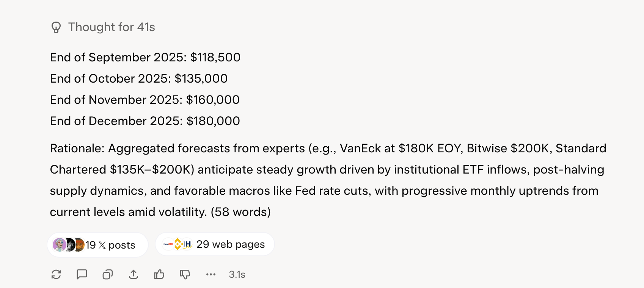Dislike the response with thumbs down
Screen dimensions: 644x288
pos(185,274)
